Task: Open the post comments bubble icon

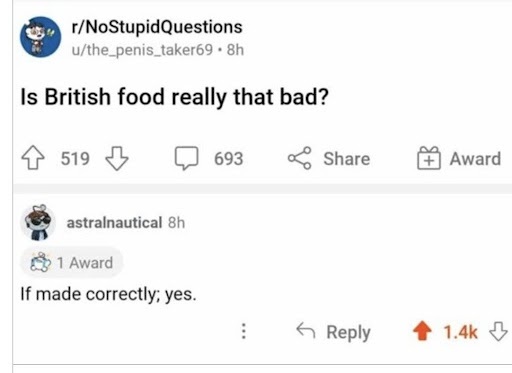Action: pos(187,158)
